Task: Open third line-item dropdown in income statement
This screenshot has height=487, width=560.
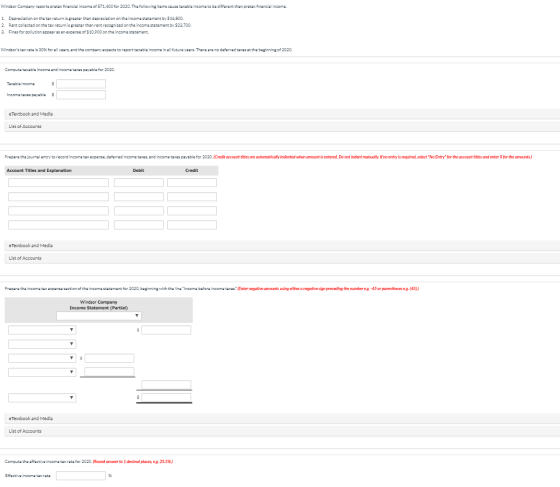Action: tap(42, 358)
